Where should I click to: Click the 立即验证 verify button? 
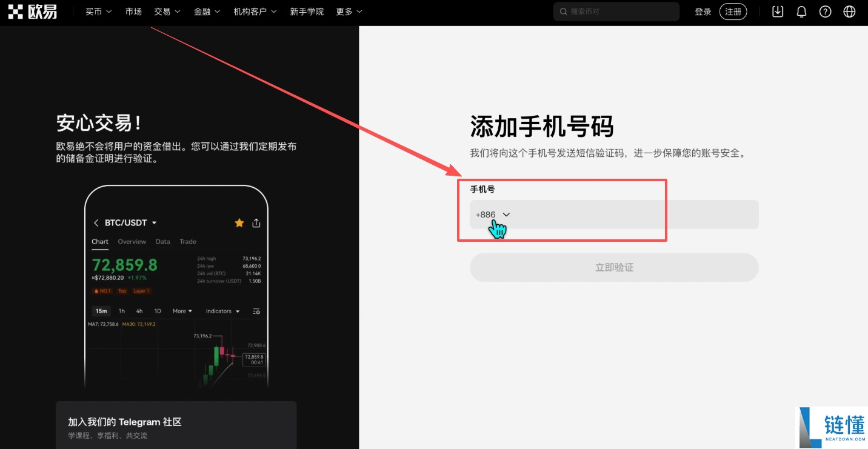613,267
